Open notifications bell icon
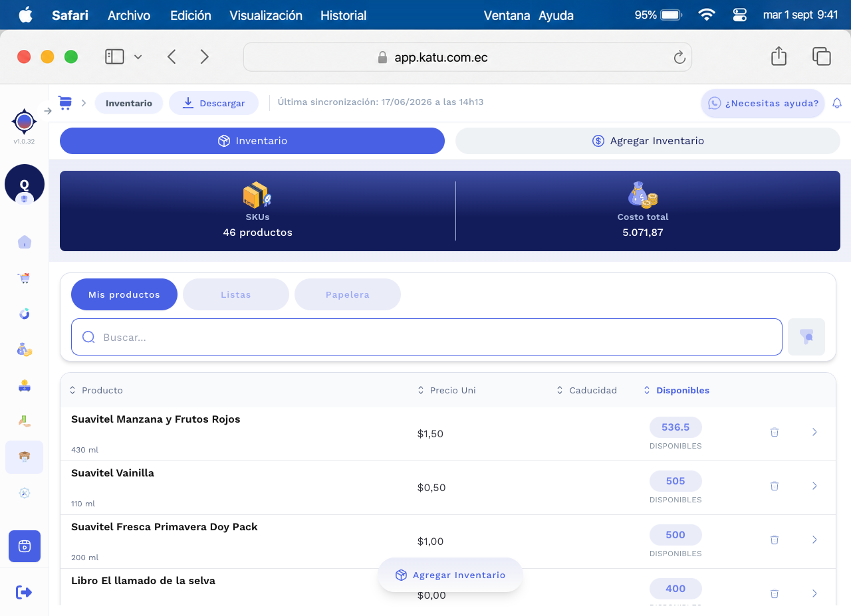 pyautogui.click(x=837, y=103)
